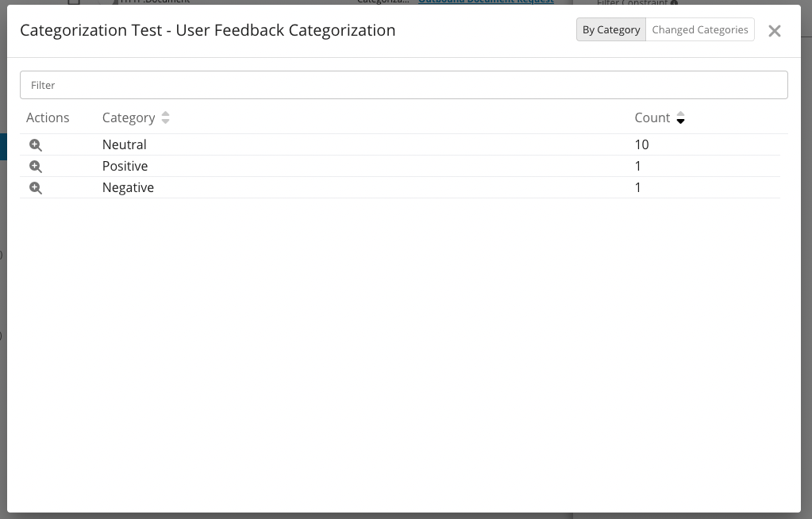Viewport: 812px width, 519px height.
Task: Select the Neutral category name
Action: tap(125, 144)
